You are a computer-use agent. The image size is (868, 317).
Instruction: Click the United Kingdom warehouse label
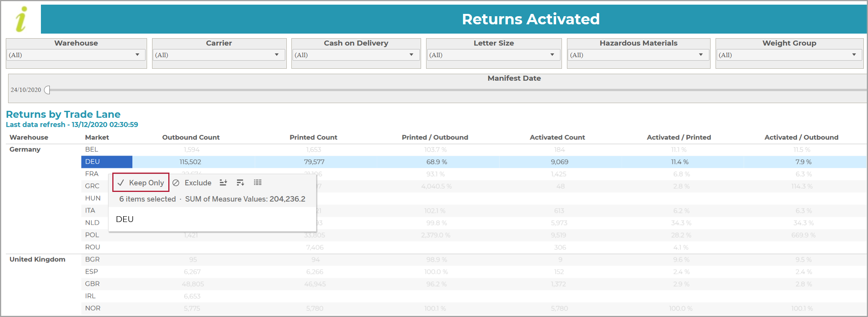pyautogui.click(x=37, y=259)
